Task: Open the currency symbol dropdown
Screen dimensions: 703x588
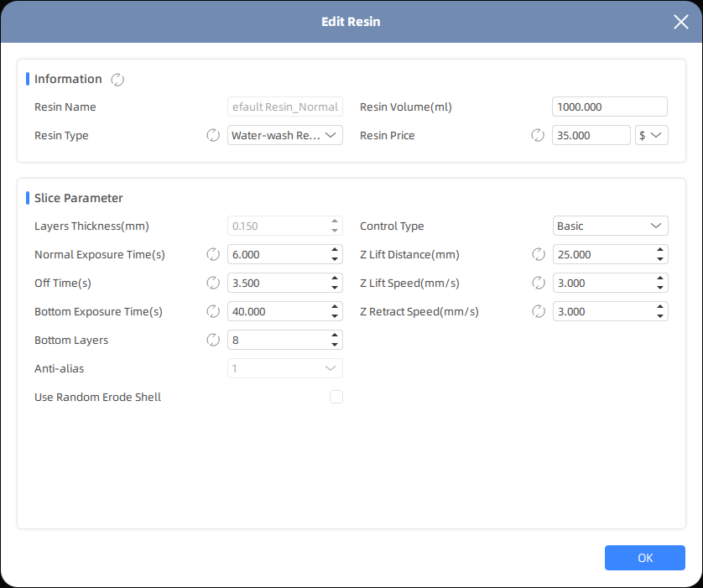Action: pos(652,135)
